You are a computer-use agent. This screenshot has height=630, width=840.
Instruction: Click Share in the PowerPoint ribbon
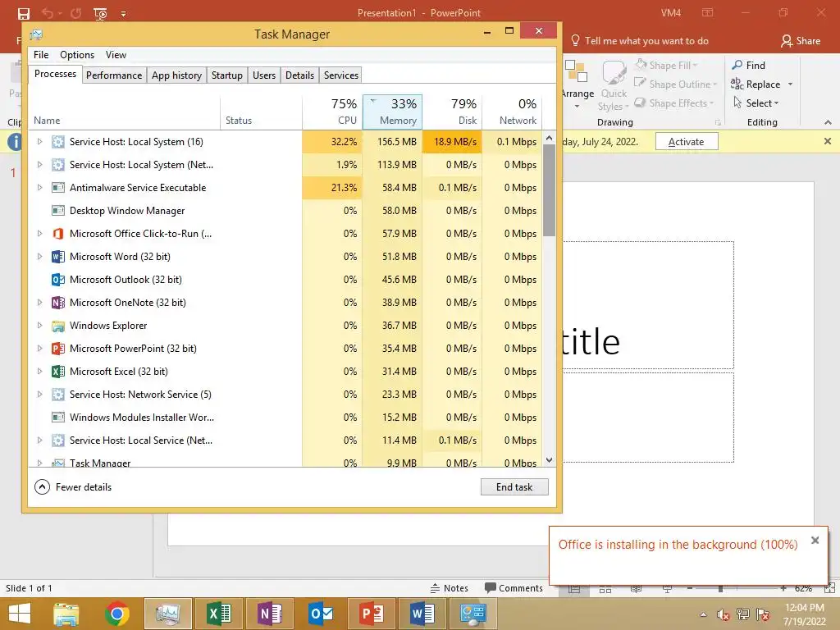pos(801,41)
